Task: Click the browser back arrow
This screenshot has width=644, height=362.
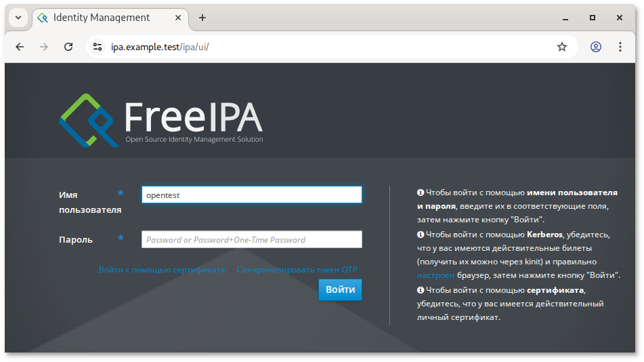Action: [20, 47]
